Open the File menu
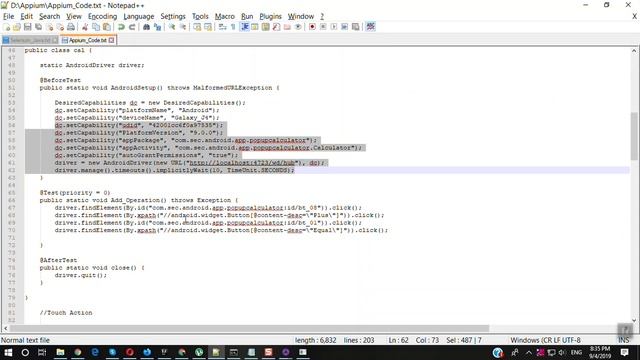 [9, 16]
